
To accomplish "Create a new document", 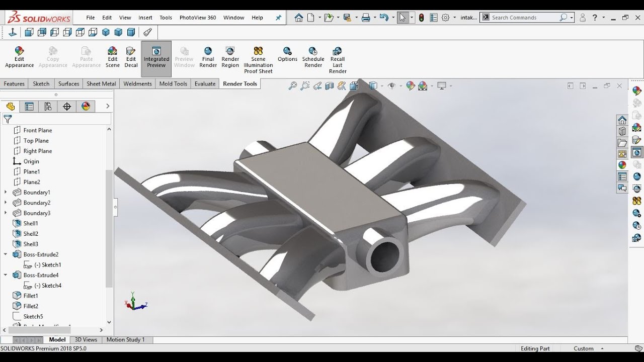I will [x=311, y=18].
